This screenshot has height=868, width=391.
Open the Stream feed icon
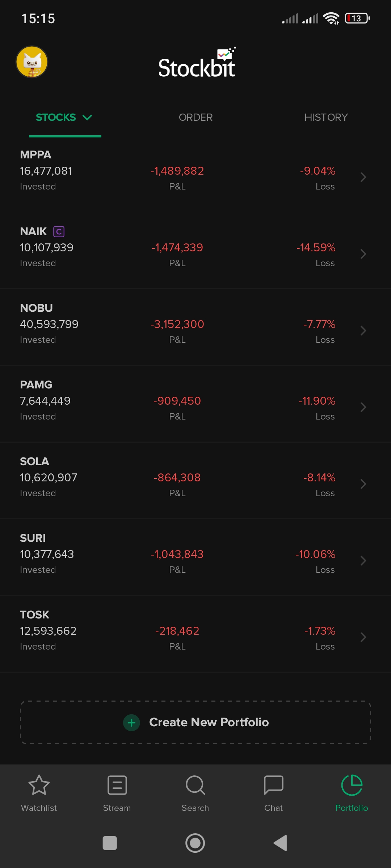(117, 785)
